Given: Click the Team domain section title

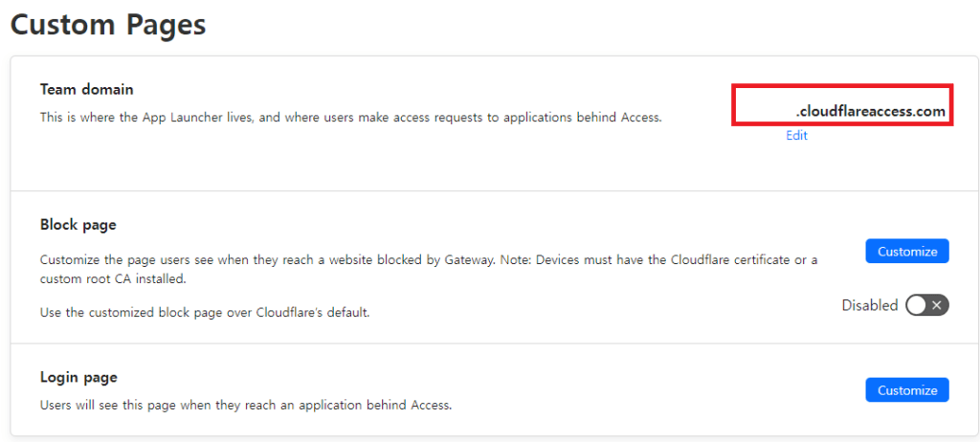Looking at the screenshot, I should (x=87, y=89).
